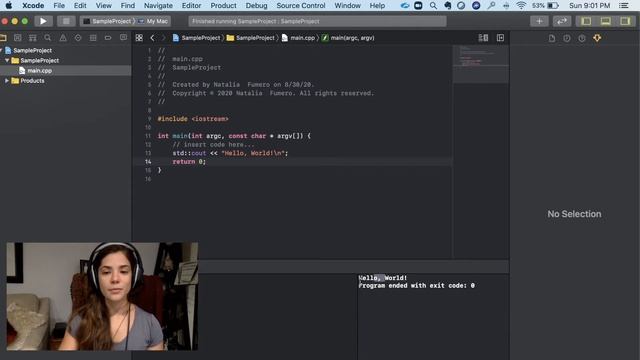Stop the running scheme

(x=66, y=21)
